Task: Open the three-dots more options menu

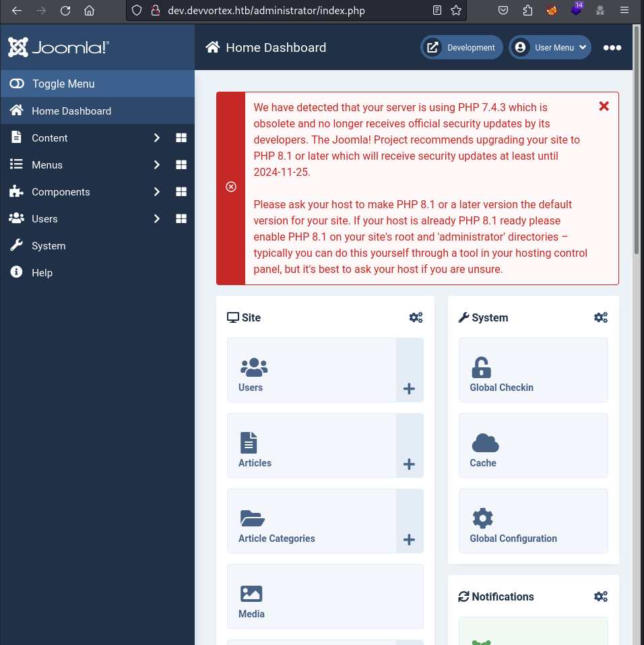Action: click(x=612, y=48)
